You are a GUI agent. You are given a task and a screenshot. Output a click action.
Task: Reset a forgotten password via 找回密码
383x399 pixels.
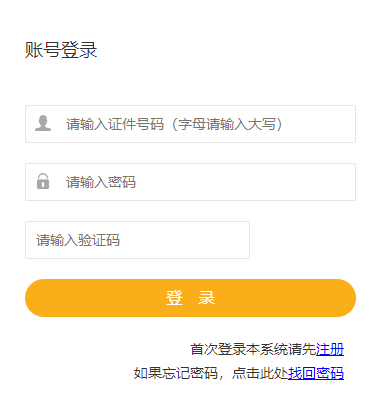[316, 373]
